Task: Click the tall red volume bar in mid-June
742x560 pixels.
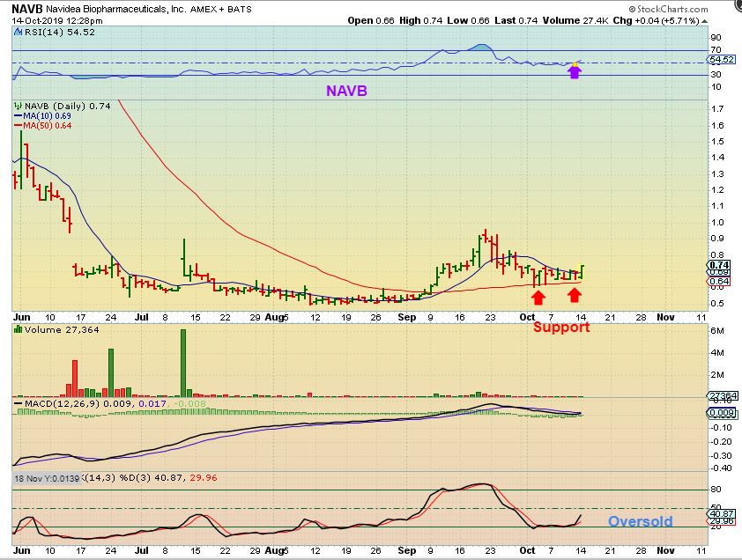Action: tap(75, 379)
